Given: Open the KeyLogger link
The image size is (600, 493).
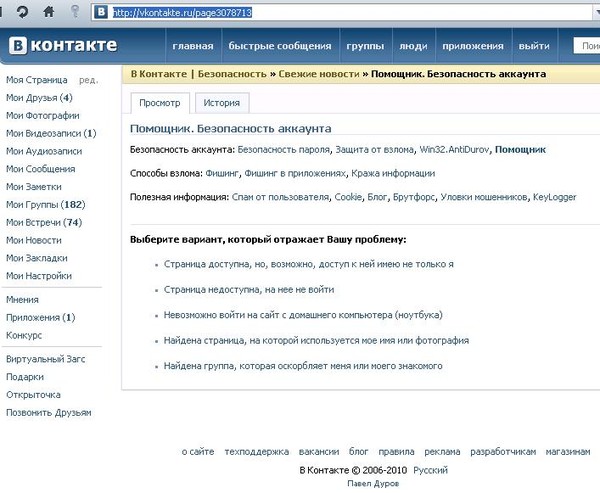Looking at the screenshot, I should 554,197.
